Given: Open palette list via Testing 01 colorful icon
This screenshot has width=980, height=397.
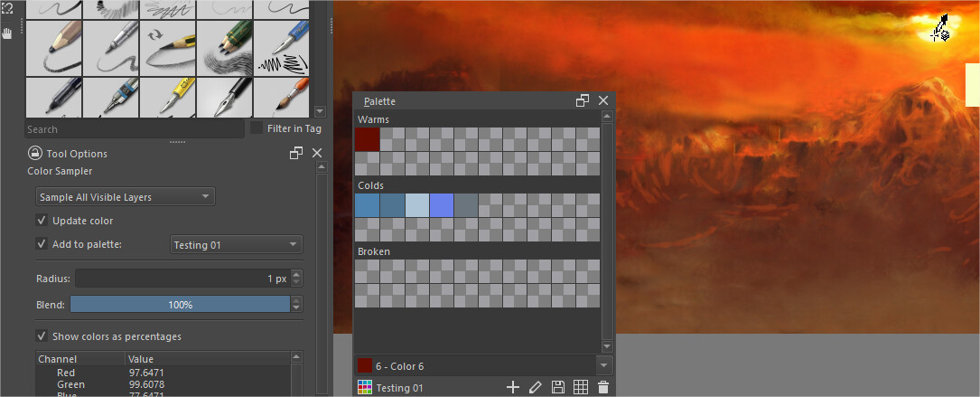Looking at the screenshot, I should (x=365, y=387).
